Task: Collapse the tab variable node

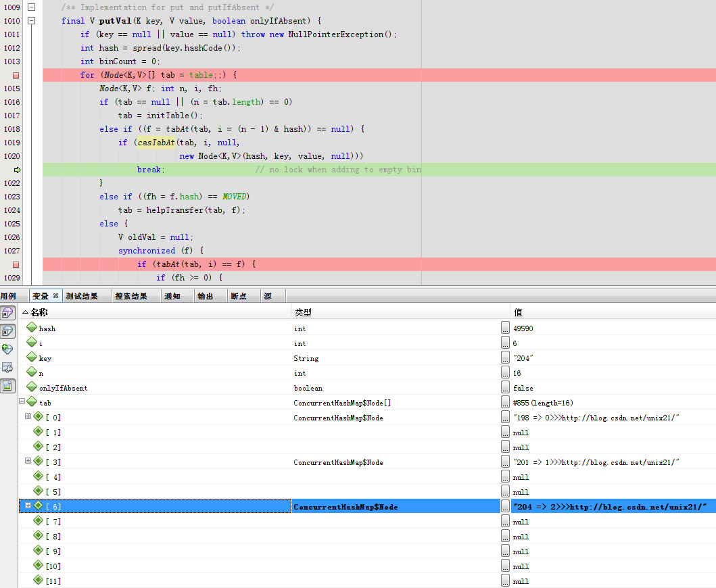Action: [x=22, y=401]
